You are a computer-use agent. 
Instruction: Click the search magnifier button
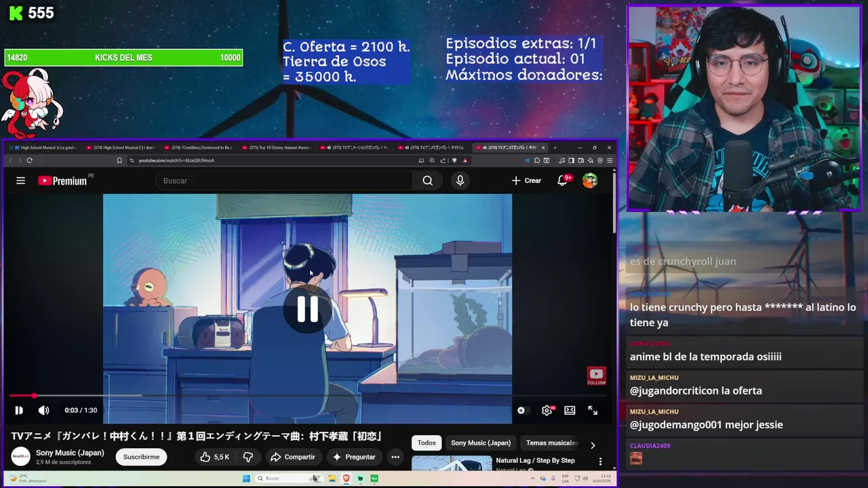tap(427, 181)
